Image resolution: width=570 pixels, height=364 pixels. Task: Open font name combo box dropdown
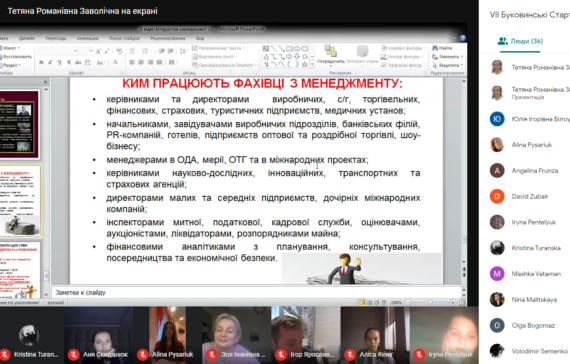click(x=75, y=51)
